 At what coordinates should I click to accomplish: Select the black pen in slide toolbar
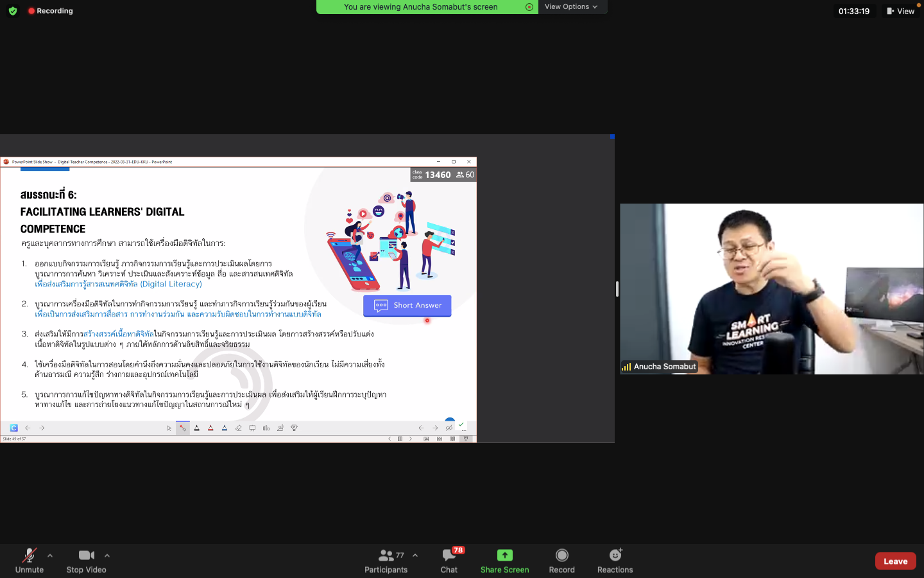point(196,428)
